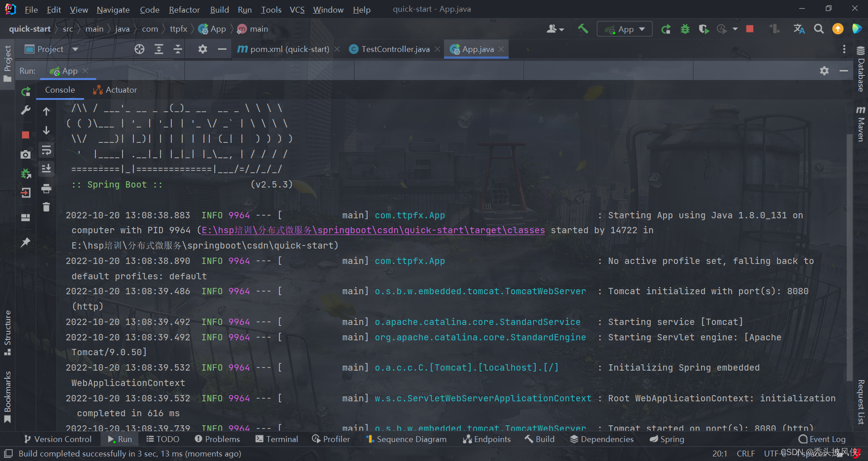Close the TestController.java tab
The width and height of the screenshot is (868, 461).
pos(437,49)
